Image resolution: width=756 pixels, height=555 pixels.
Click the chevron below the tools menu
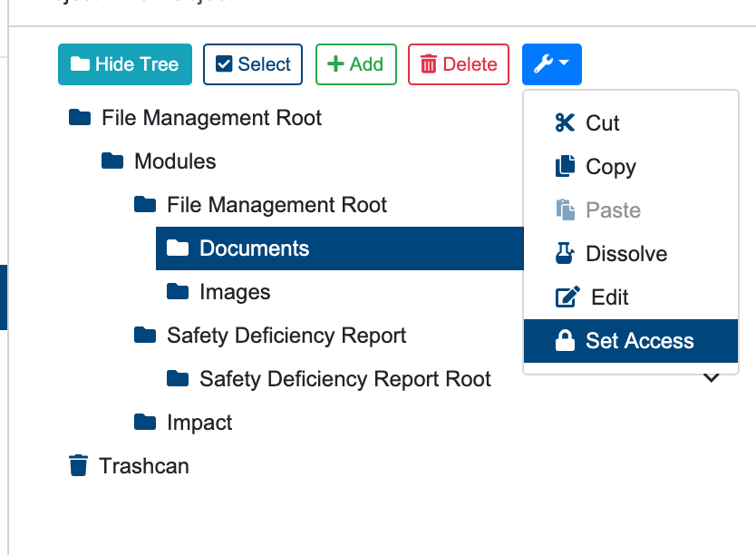(712, 377)
